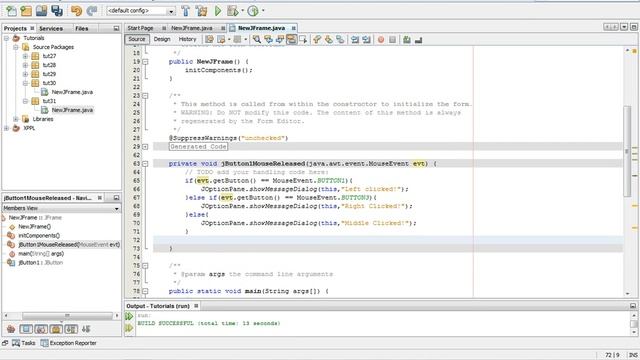
Task: Click the Comment code icon
Action: tap(407, 40)
